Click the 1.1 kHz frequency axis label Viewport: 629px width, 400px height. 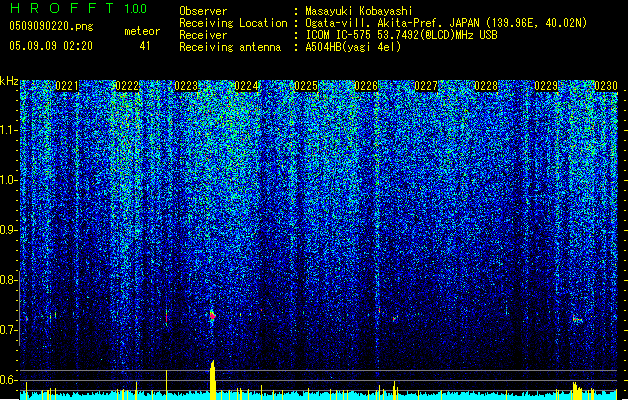(9, 130)
